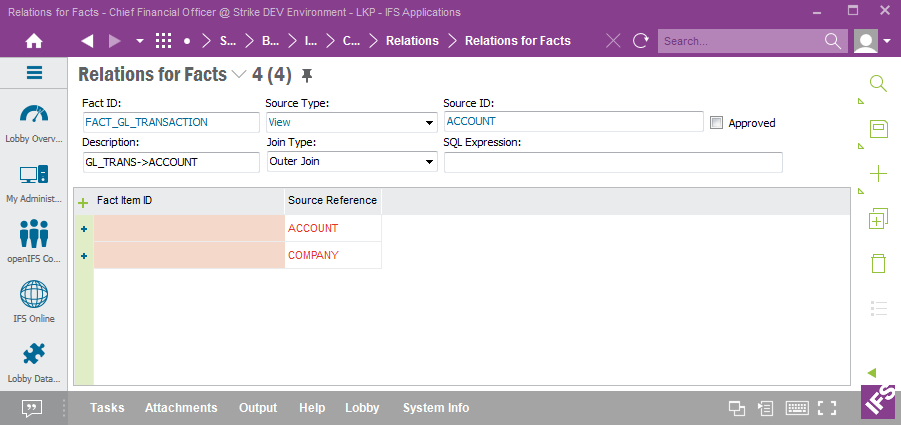901x425 pixels.
Task: Open the 'S...' breadcrumb item
Action: [228, 41]
